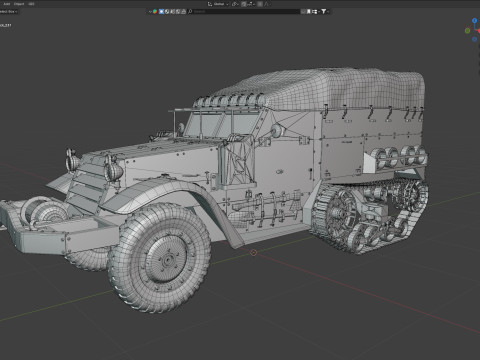
Task: Click the hierarchy icon left of the funnel
Action: pos(314,11)
